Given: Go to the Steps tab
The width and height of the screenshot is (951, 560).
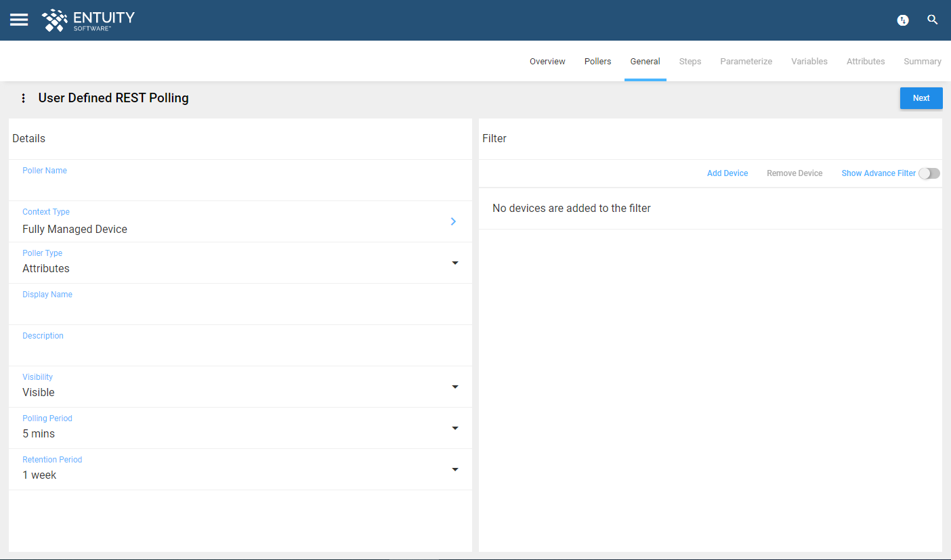Looking at the screenshot, I should [x=690, y=62].
